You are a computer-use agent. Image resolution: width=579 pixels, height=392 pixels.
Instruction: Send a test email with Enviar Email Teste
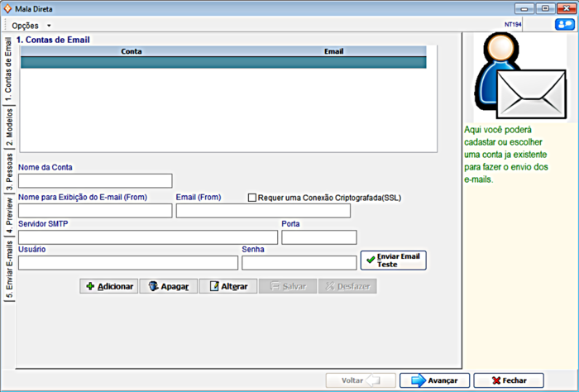click(x=394, y=261)
